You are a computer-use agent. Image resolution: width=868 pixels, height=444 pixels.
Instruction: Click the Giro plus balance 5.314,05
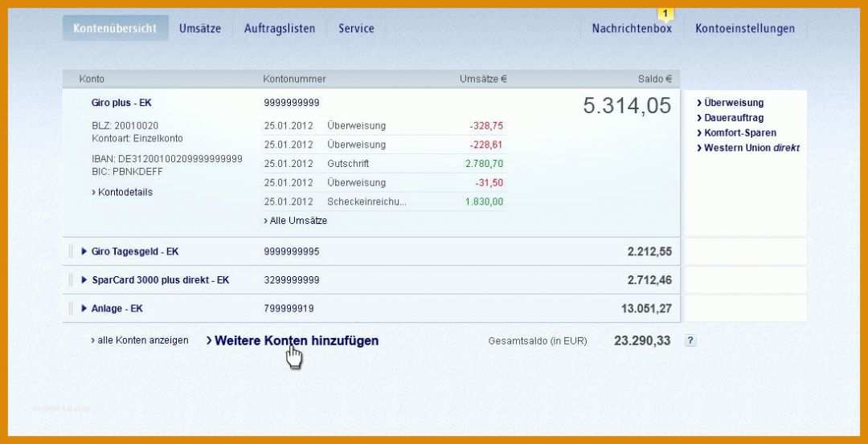click(627, 106)
